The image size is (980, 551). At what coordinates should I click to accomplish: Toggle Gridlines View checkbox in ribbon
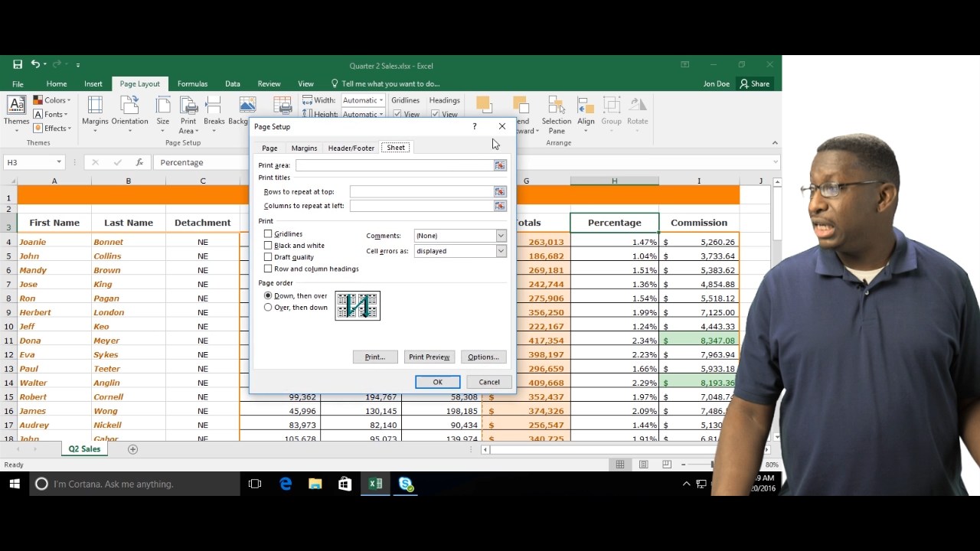pos(397,114)
